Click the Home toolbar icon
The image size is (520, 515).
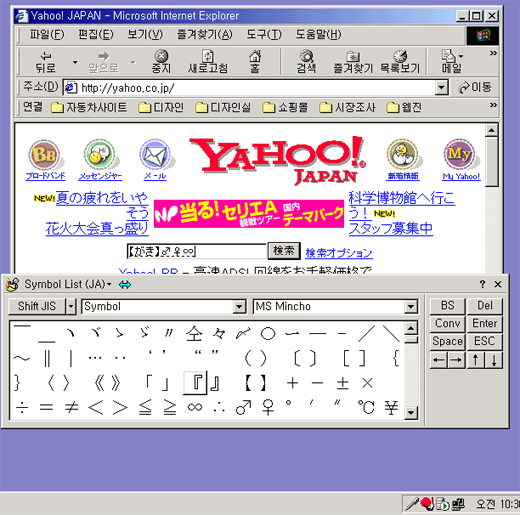click(255, 56)
